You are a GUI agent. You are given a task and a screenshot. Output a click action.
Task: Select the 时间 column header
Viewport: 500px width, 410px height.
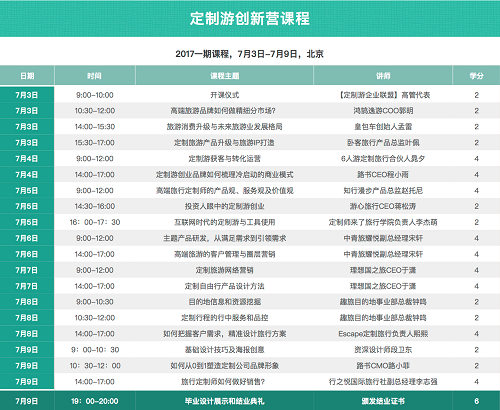[x=95, y=76]
